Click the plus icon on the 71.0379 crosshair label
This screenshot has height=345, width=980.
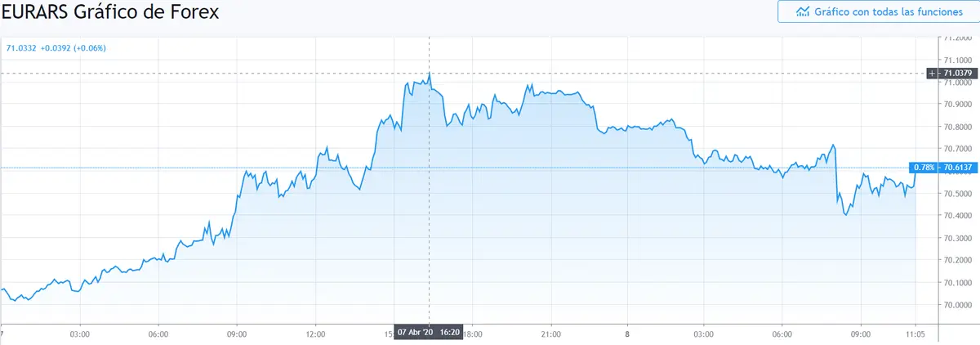tap(933, 74)
